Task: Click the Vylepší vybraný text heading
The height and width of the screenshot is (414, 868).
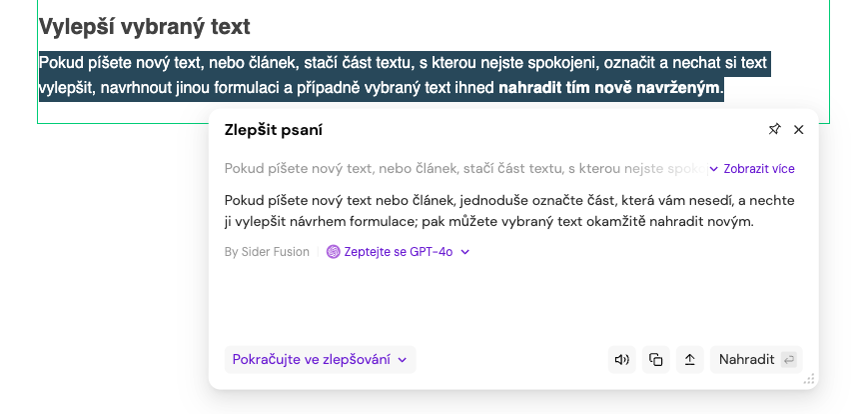Action: pyautogui.click(x=145, y=27)
